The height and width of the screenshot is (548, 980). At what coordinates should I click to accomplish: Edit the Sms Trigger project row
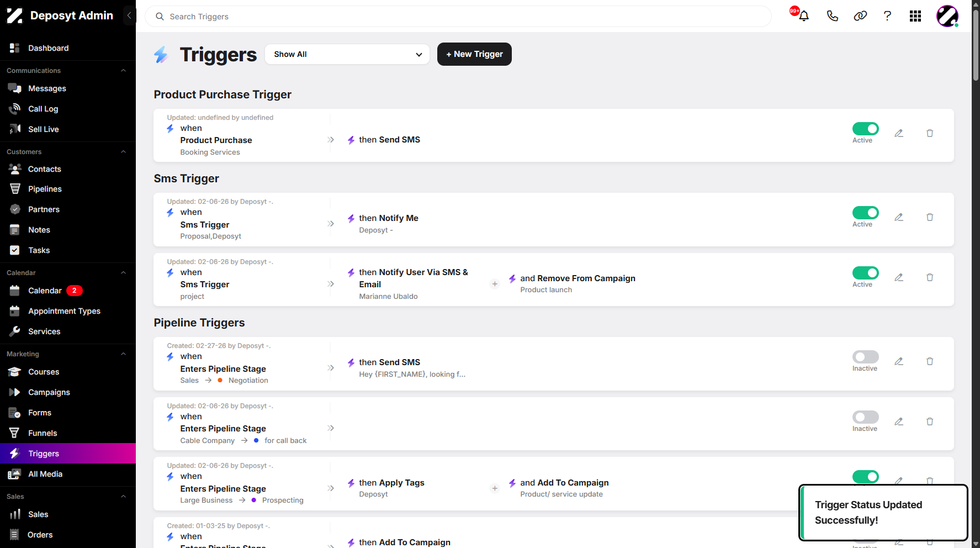pos(899,277)
